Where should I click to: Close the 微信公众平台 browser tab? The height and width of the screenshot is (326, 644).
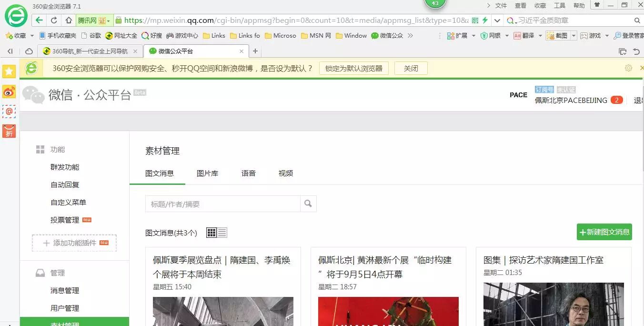coord(241,51)
